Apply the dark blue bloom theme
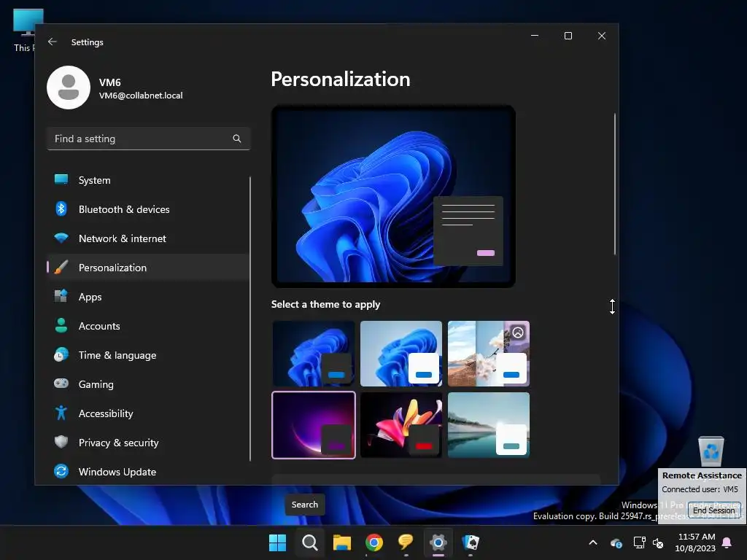The image size is (747, 560). (314, 354)
